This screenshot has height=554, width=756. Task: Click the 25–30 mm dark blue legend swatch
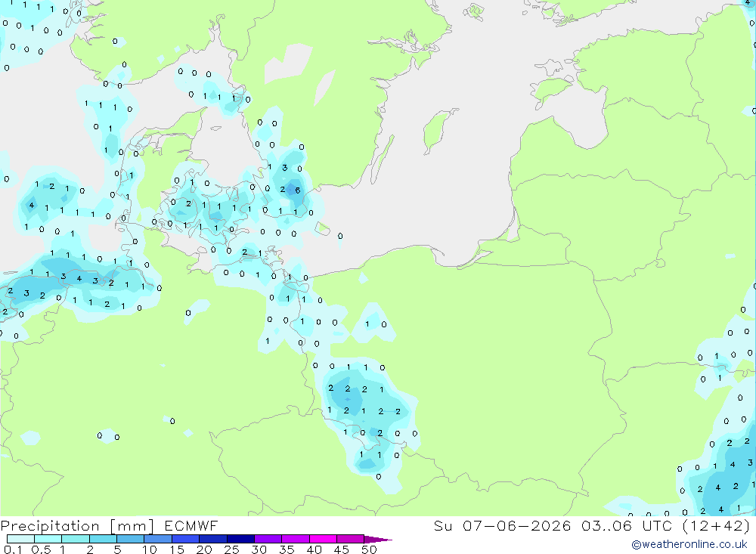click(x=240, y=539)
